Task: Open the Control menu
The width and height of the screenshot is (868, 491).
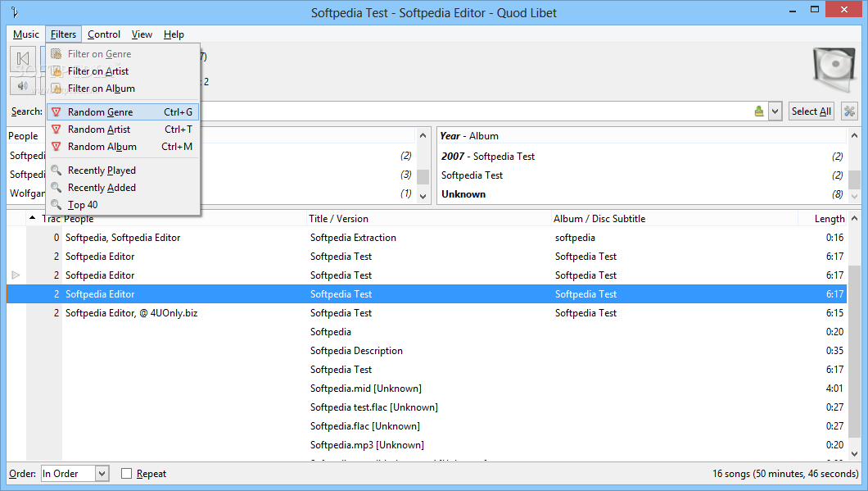Action: click(x=103, y=34)
